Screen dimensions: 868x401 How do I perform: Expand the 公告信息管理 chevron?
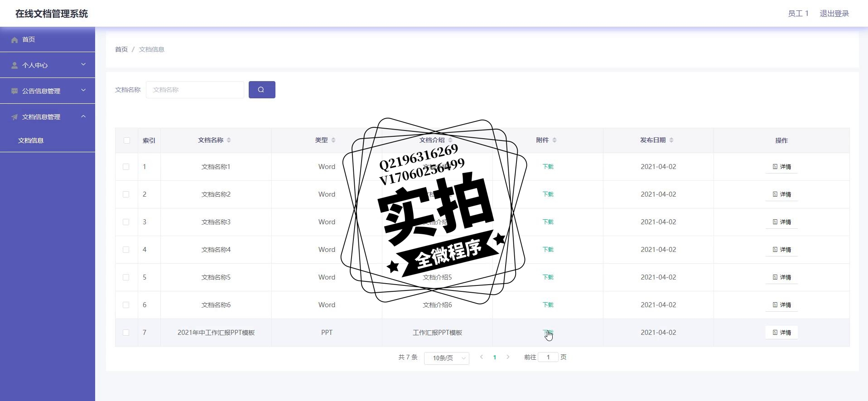pos(83,91)
